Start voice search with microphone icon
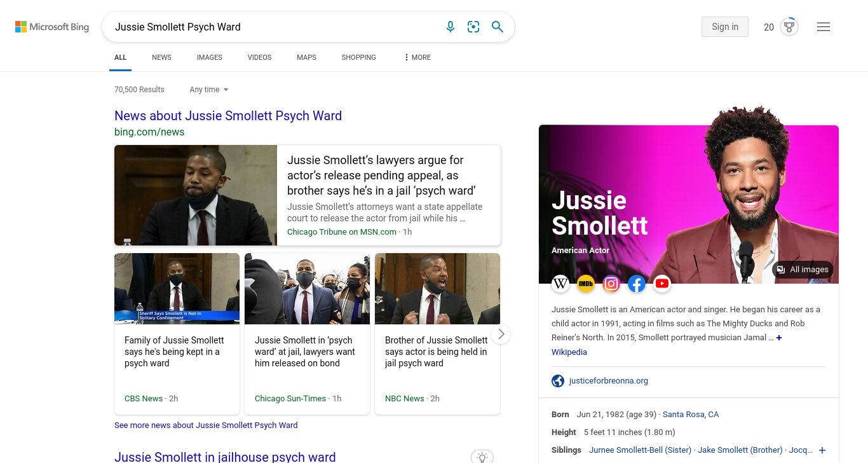The height and width of the screenshot is (463, 868). click(451, 27)
